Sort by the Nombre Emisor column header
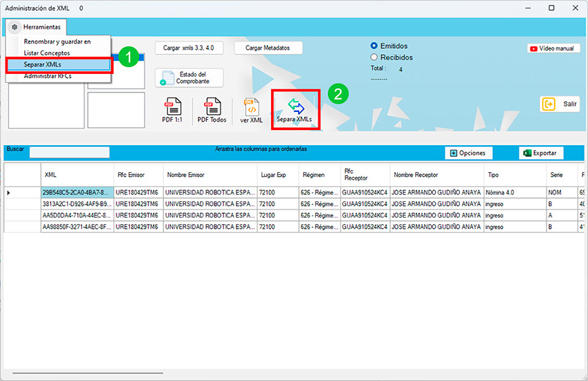 pos(186,175)
